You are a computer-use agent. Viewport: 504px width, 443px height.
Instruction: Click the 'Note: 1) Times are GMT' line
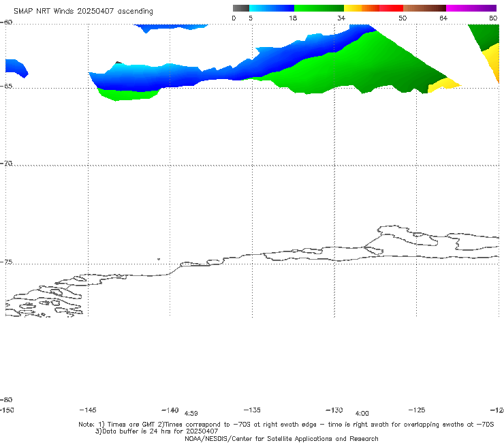pyautogui.click(x=286, y=425)
